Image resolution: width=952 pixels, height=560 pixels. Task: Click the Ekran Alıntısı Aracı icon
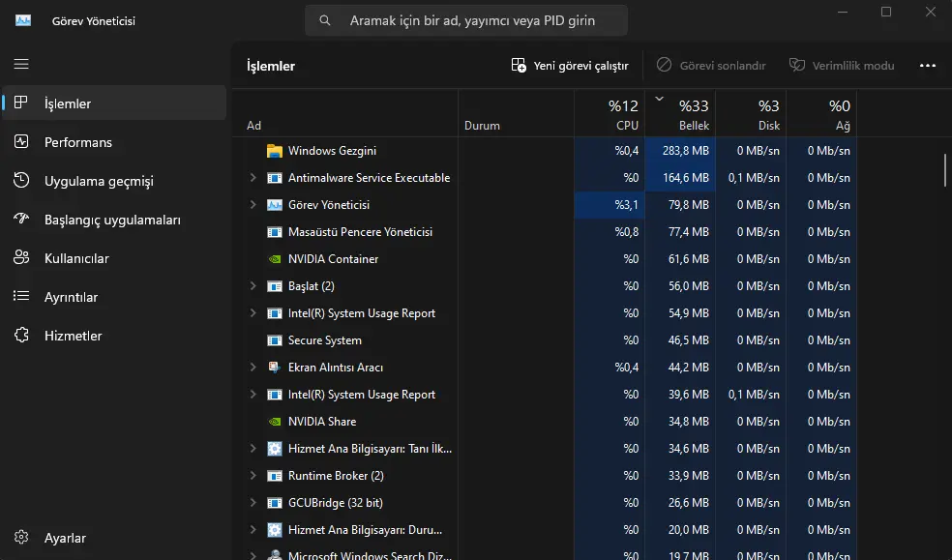point(275,368)
